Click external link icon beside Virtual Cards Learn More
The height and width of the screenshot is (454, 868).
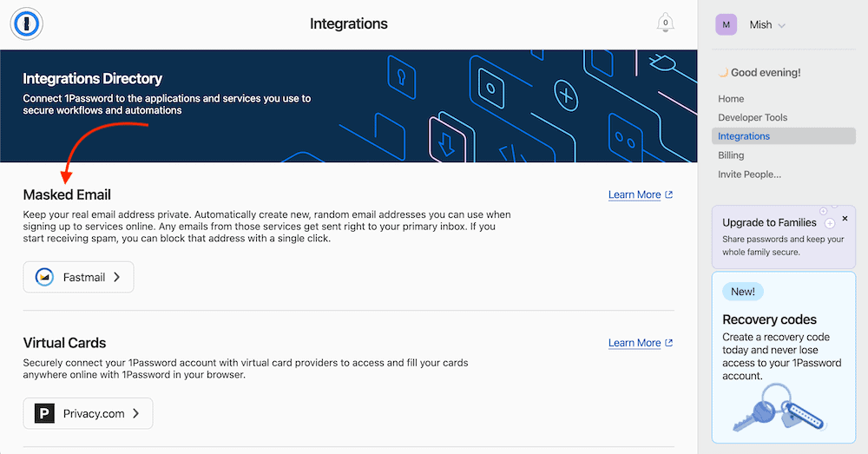tap(668, 343)
